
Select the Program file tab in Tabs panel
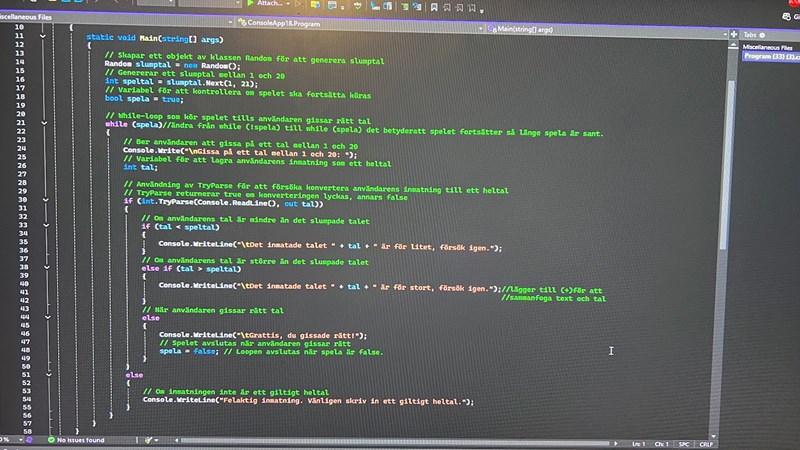coord(770,56)
